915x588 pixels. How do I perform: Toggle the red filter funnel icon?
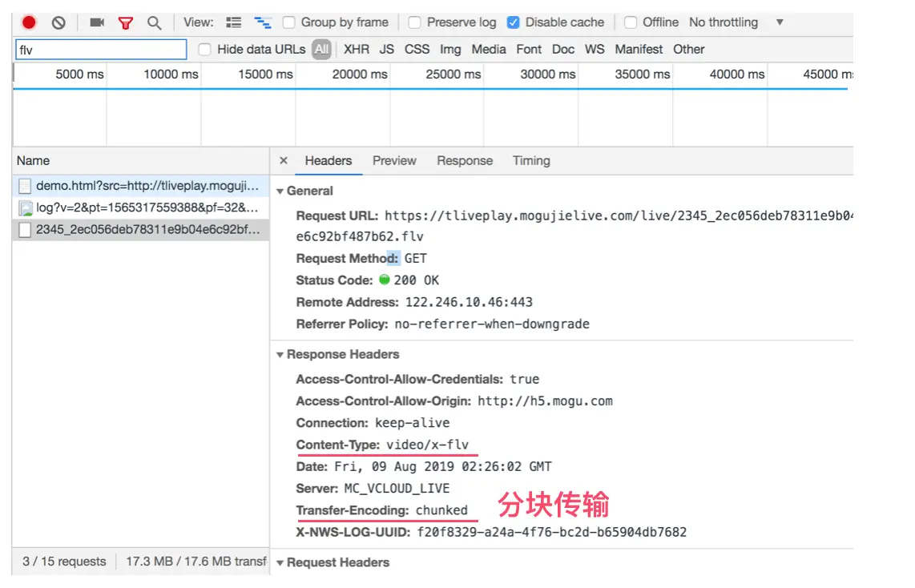(126, 23)
